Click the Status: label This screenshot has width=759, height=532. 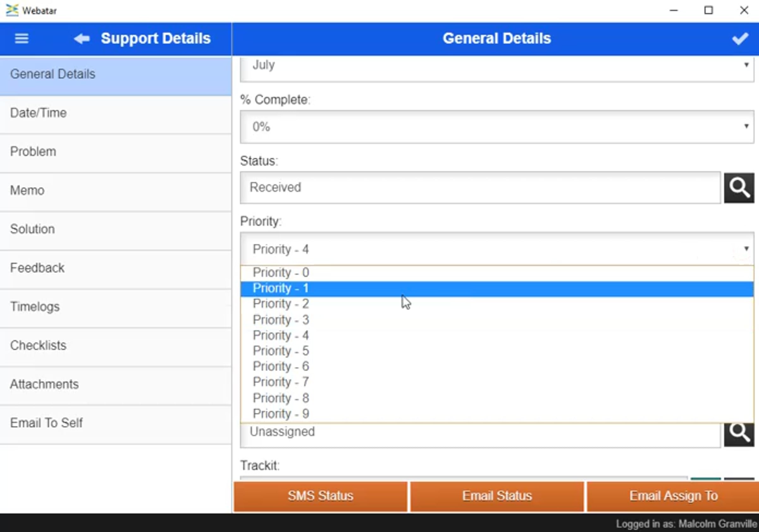click(259, 161)
